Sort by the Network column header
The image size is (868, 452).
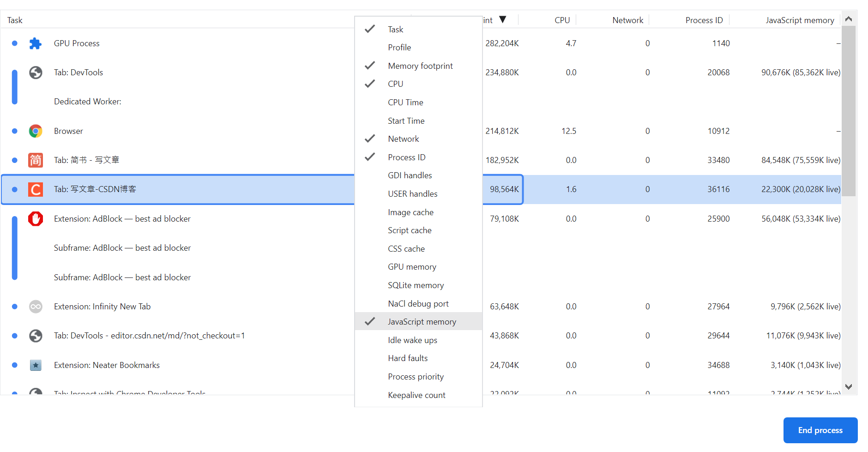pos(627,20)
